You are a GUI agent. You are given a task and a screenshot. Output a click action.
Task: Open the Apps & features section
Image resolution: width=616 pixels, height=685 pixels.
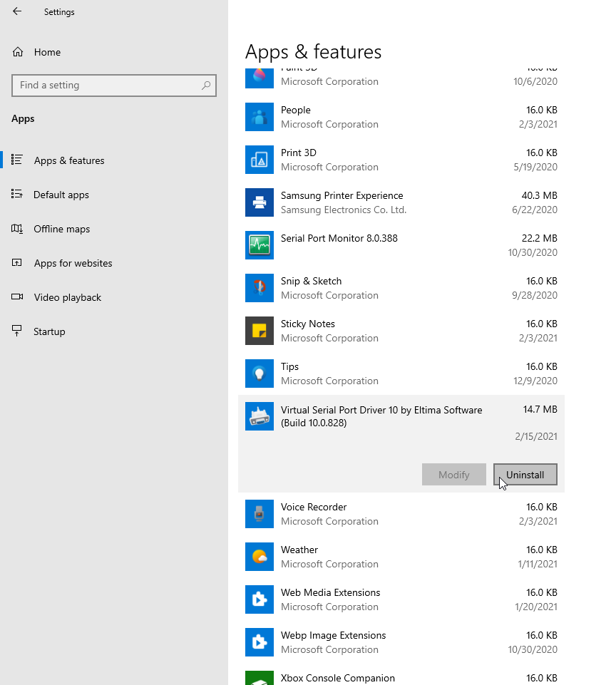coord(69,160)
